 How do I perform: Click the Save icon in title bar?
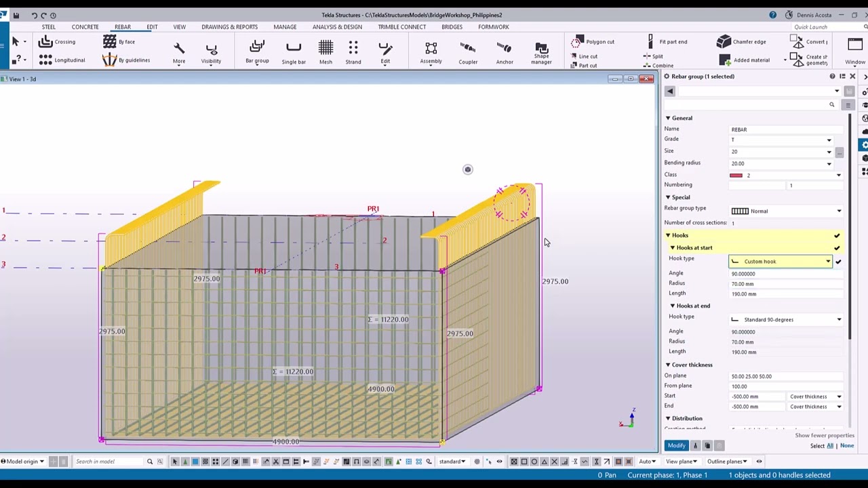tap(16, 15)
